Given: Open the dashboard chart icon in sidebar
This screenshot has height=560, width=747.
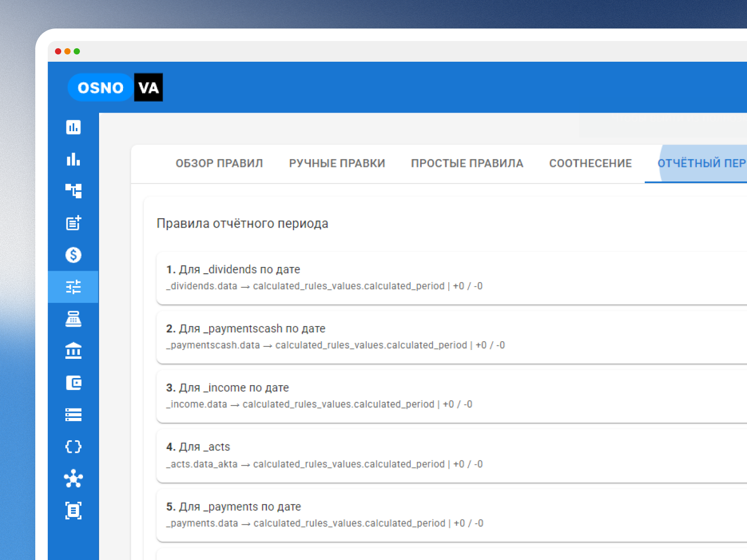Looking at the screenshot, I should (x=73, y=127).
